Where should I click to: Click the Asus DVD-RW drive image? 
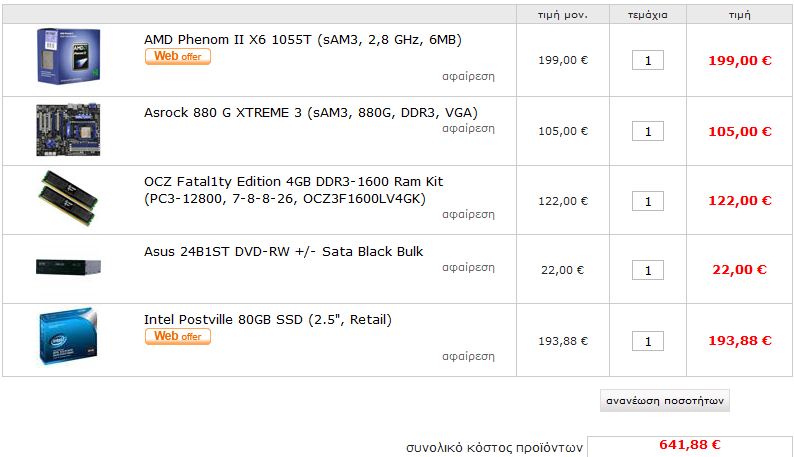click(x=68, y=268)
